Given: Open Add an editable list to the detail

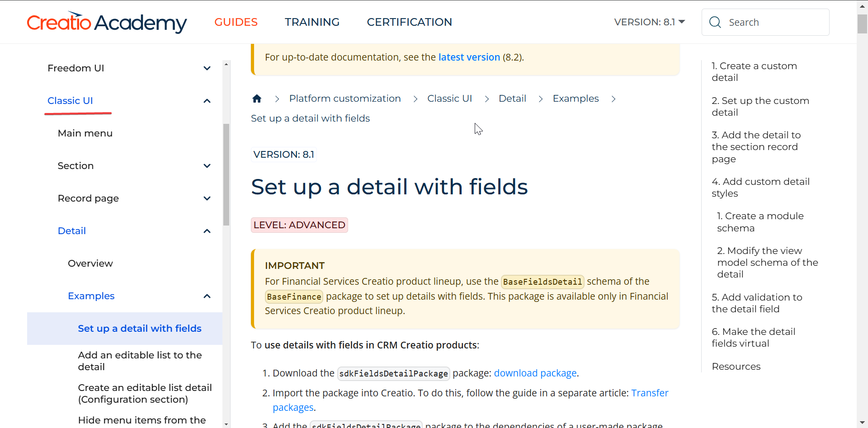Looking at the screenshot, I should coord(140,361).
